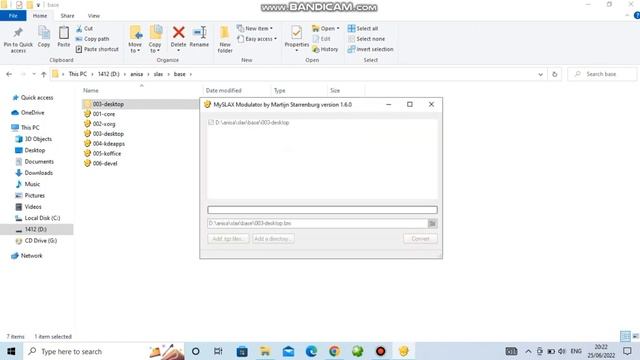Click Invert selection
640x360 pixels.
click(x=371, y=49)
